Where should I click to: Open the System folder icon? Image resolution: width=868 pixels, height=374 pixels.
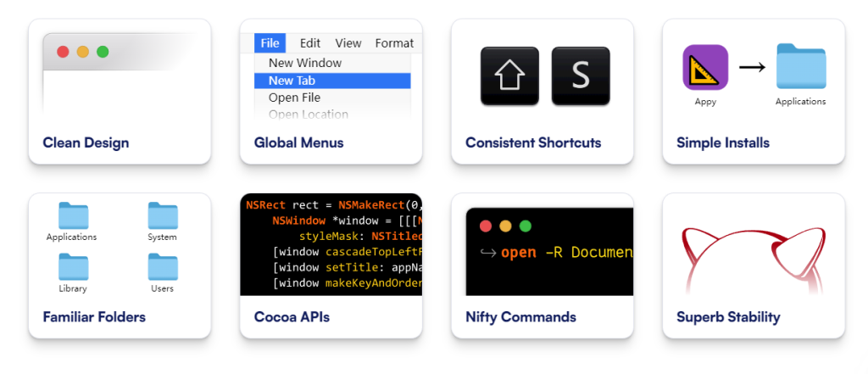(x=162, y=216)
